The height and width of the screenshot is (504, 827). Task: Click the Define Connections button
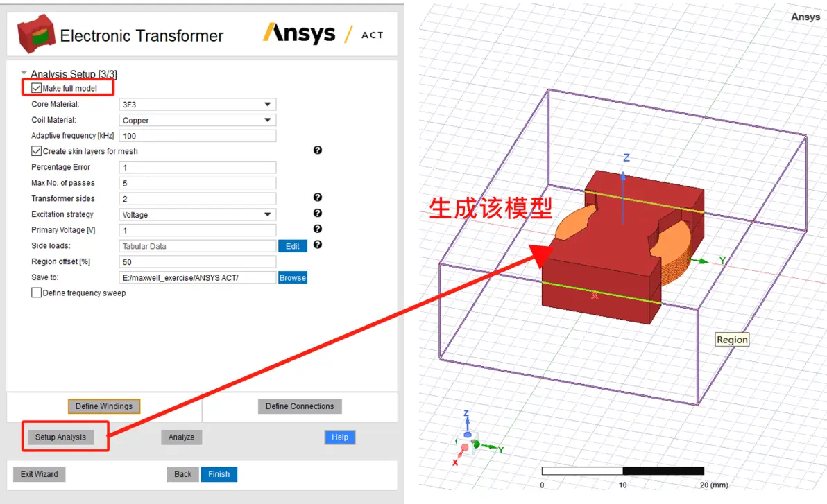[x=300, y=406]
